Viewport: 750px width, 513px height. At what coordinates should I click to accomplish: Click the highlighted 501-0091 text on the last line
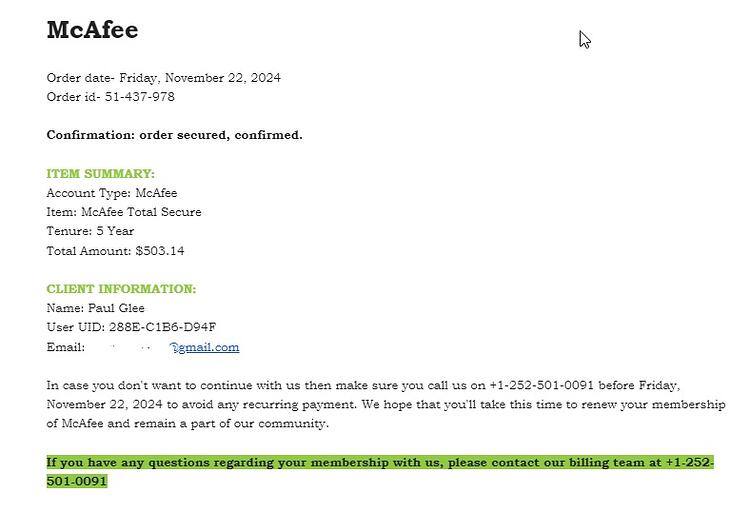[77, 481]
